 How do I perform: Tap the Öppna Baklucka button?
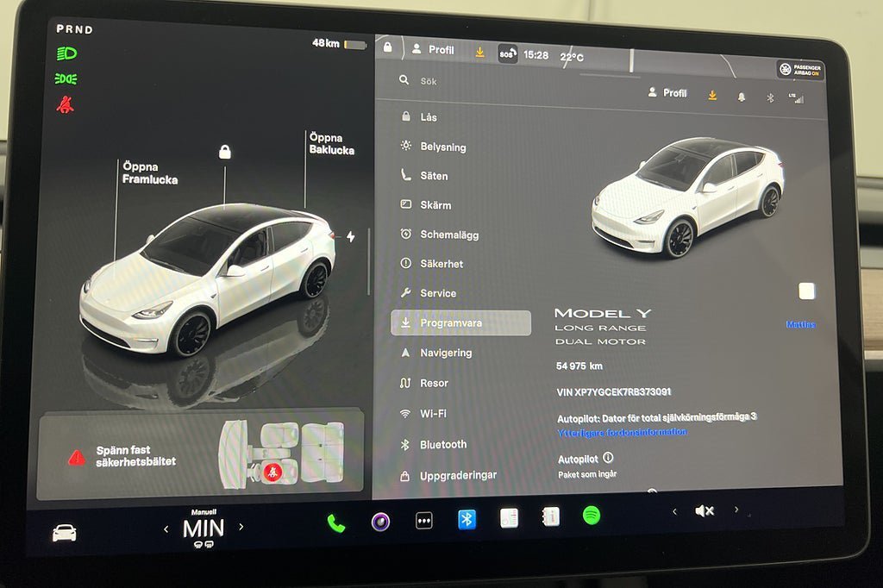coord(331,144)
